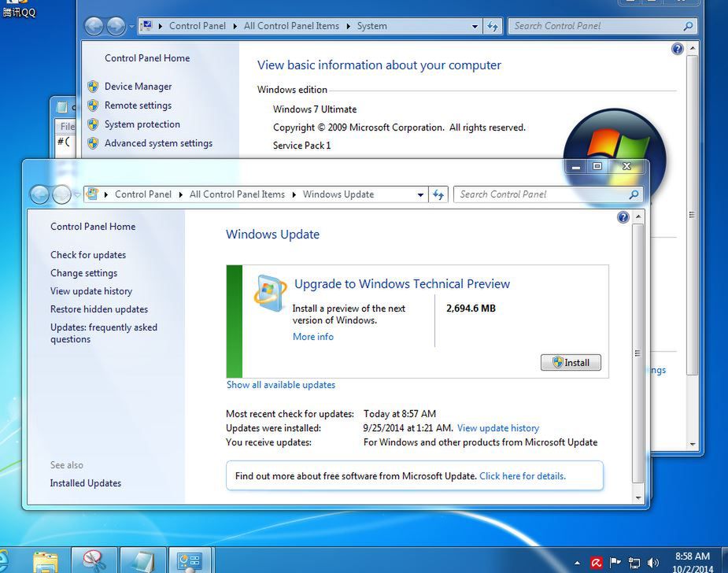
Task: Open recent pages dropdown in Windows Update
Action: [x=76, y=194]
